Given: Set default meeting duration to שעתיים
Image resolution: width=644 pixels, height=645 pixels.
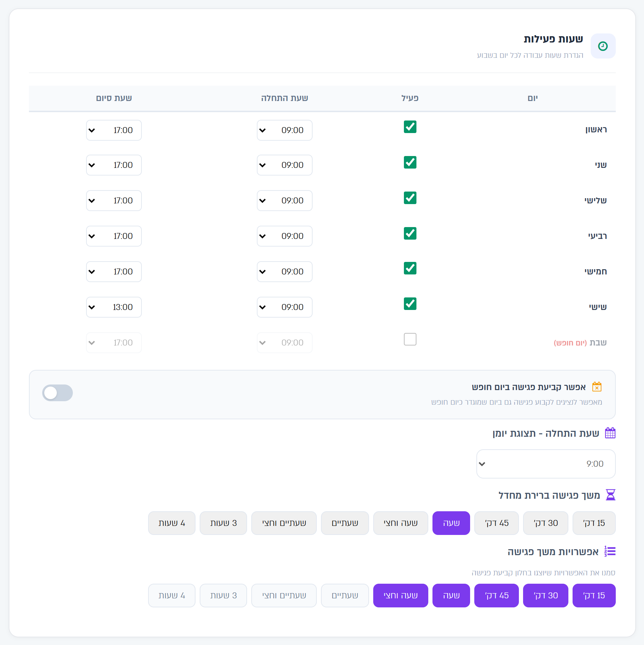Looking at the screenshot, I should coord(345,523).
